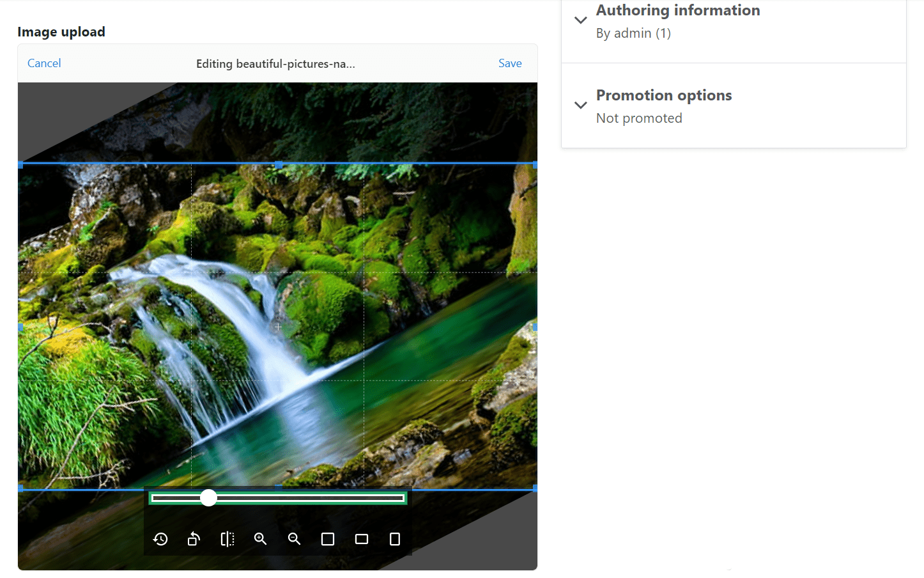Zoom out of the image
The width and height of the screenshot is (924, 578).
[x=294, y=539]
